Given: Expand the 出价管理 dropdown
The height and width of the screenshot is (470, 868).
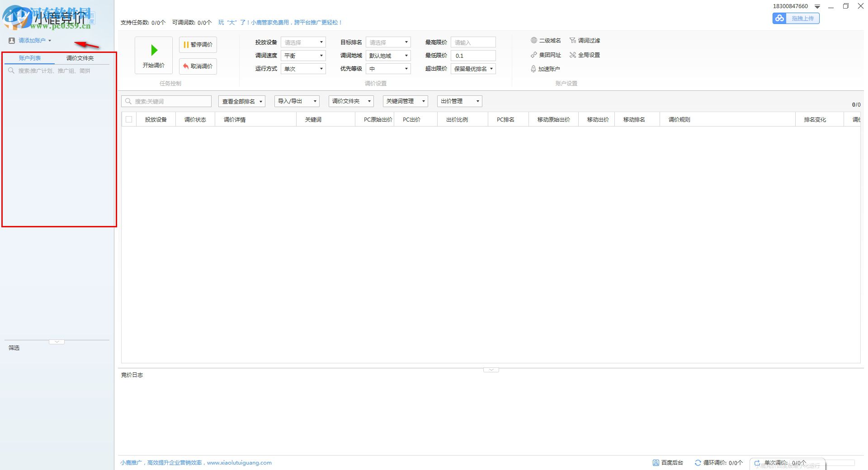Looking at the screenshot, I should 460,101.
